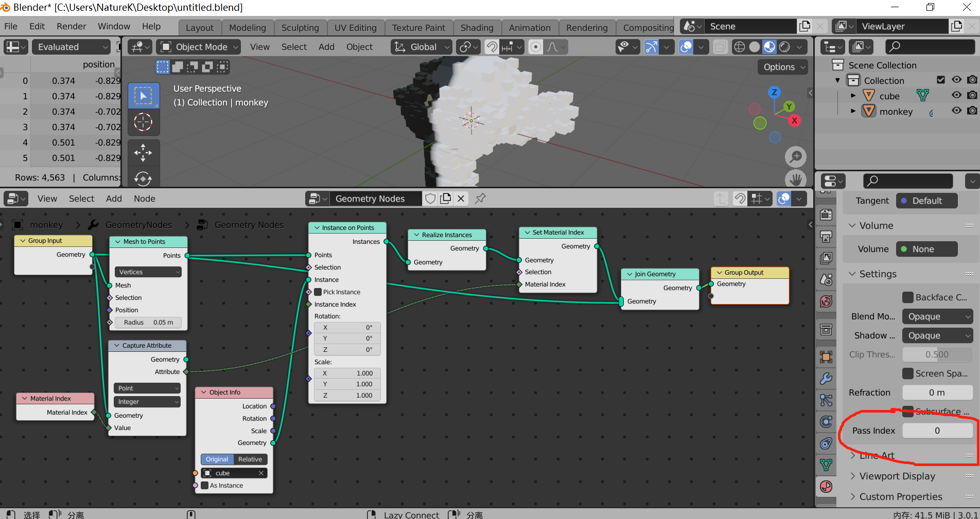Viewport: 980px width, 519px height.
Task: Open Object Data properties tab icon
Action: 826,464
